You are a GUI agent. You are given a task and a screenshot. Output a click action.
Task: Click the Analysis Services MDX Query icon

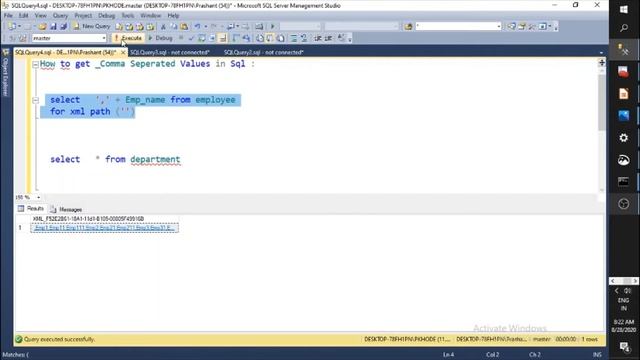pyautogui.click(x=129, y=27)
